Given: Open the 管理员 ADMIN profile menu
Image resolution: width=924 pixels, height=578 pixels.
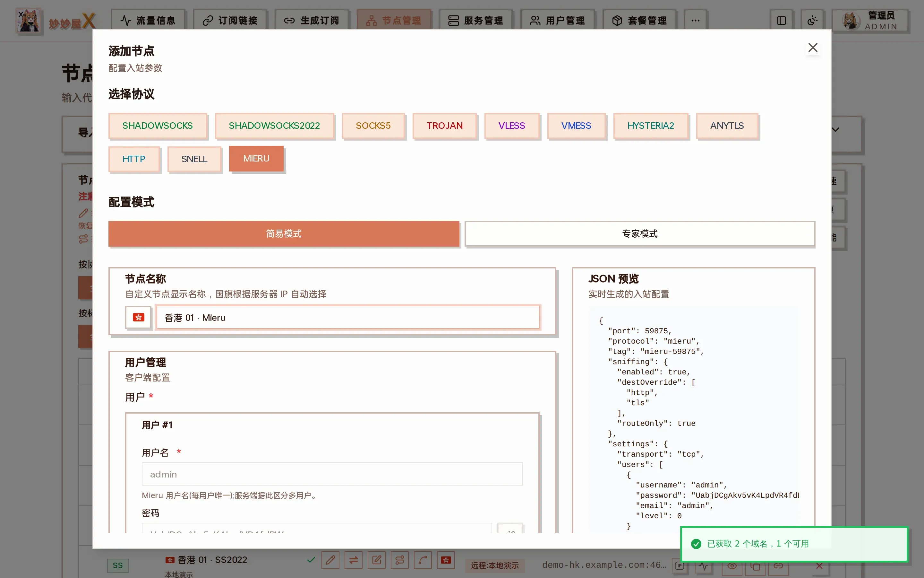Looking at the screenshot, I should click(x=870, y=21).
